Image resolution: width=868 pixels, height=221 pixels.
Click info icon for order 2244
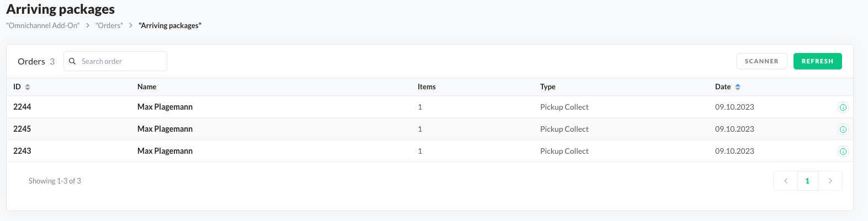click(843, 107)
